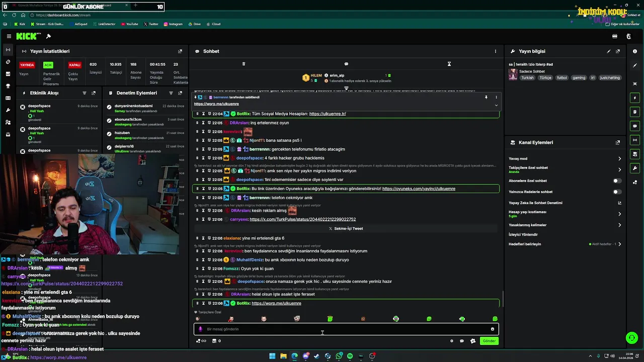This screenshot has width=644, height=362.
Task: Click the stream category thumbnail
Action: click(513, 74)
